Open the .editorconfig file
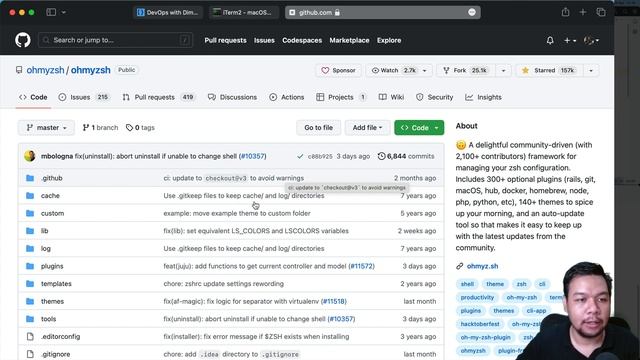The image size is (640, 360). pos(60,336)
